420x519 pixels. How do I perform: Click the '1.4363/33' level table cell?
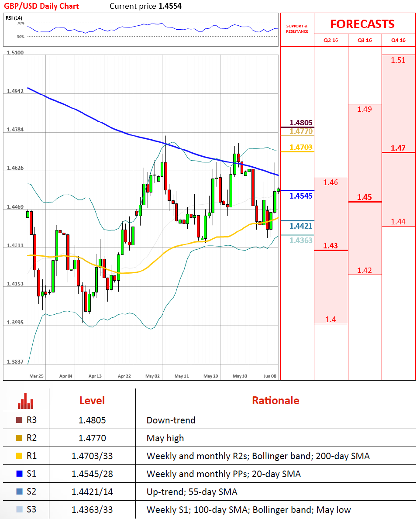tap(92, 510)
